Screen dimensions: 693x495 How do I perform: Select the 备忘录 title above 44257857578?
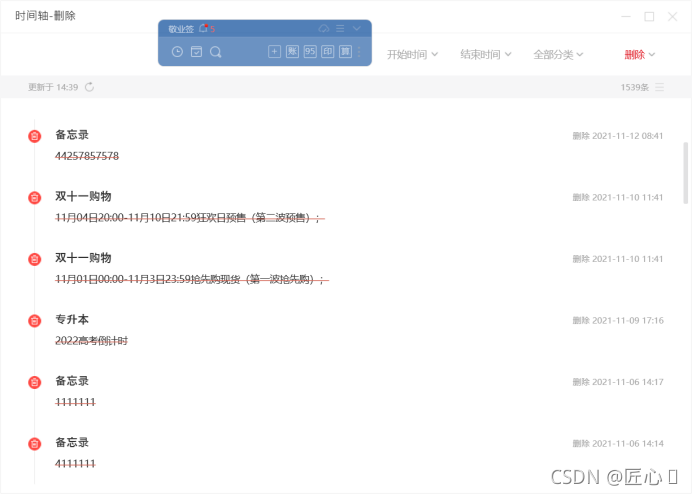[x=72, y=135]
